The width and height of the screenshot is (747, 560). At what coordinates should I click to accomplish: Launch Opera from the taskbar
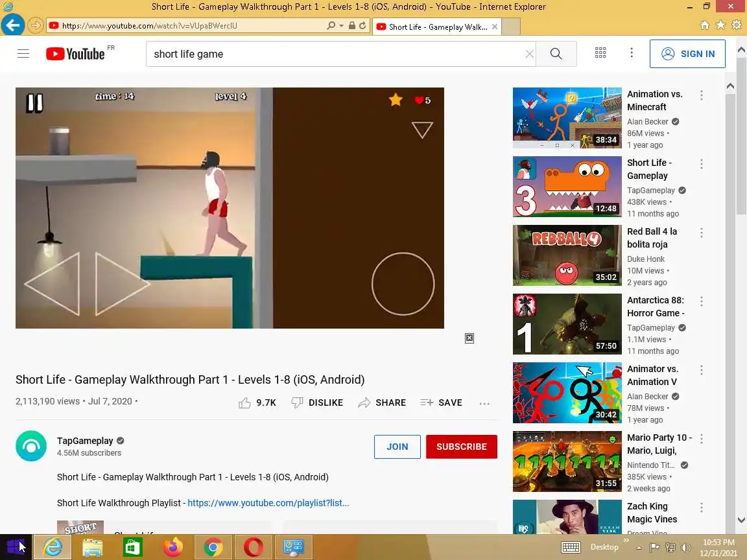click(x=253, y=548)
